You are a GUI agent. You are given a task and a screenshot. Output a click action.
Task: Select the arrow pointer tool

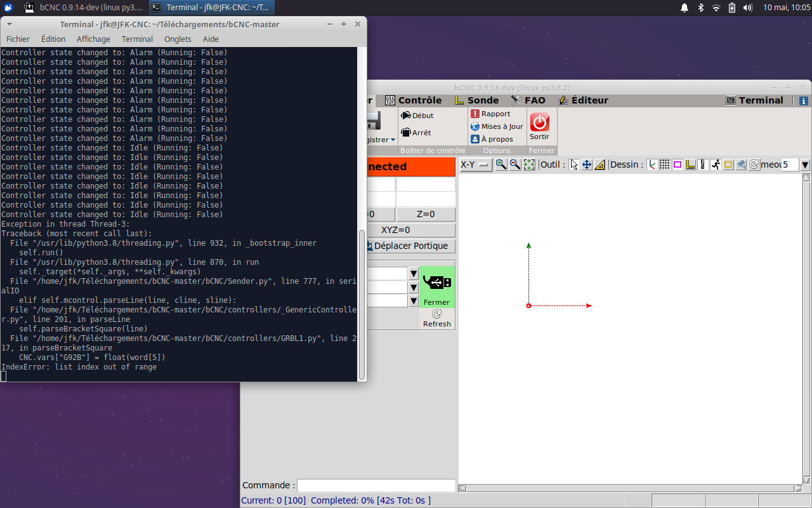pyautogui.click(x=574, y=164)
